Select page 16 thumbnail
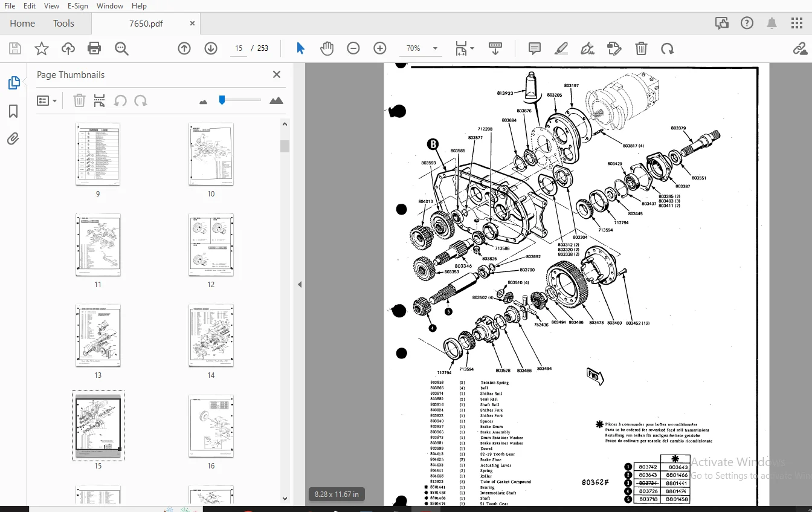 click(x=211, y=426)
